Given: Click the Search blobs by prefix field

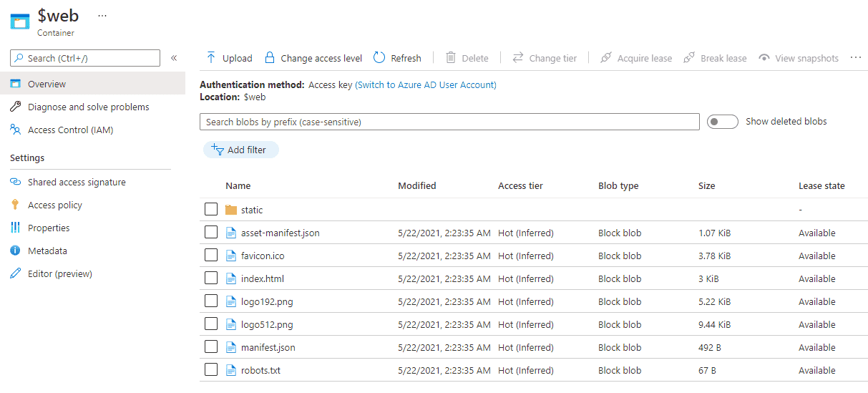Looking at the screenshot, I should (449, 122).
